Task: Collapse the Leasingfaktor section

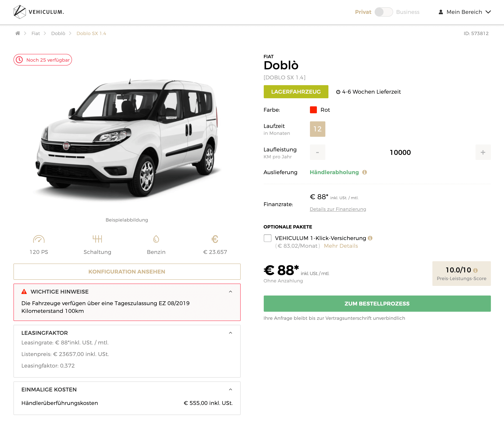Action: (x=230, y=333)
